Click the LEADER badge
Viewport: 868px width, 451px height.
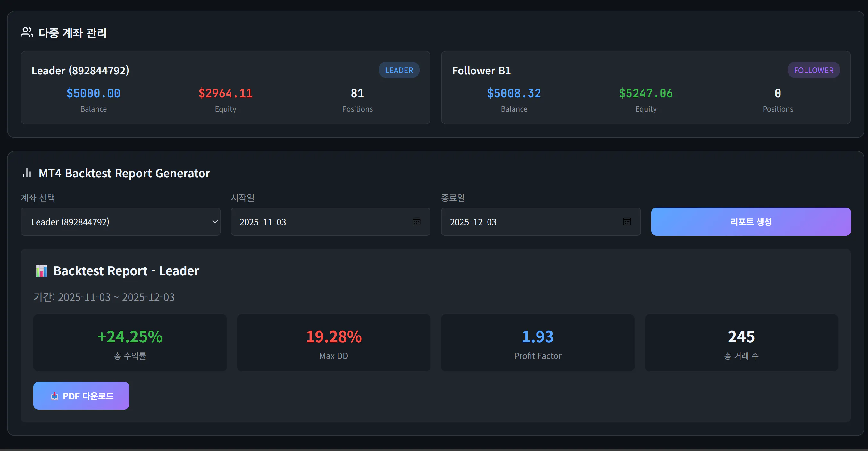(x=399, y=70)
